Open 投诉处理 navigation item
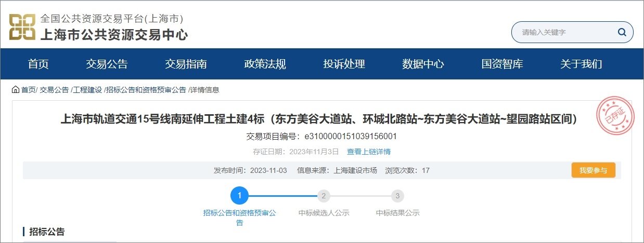Viewport: 644px width, 243px height. point(344,64)
